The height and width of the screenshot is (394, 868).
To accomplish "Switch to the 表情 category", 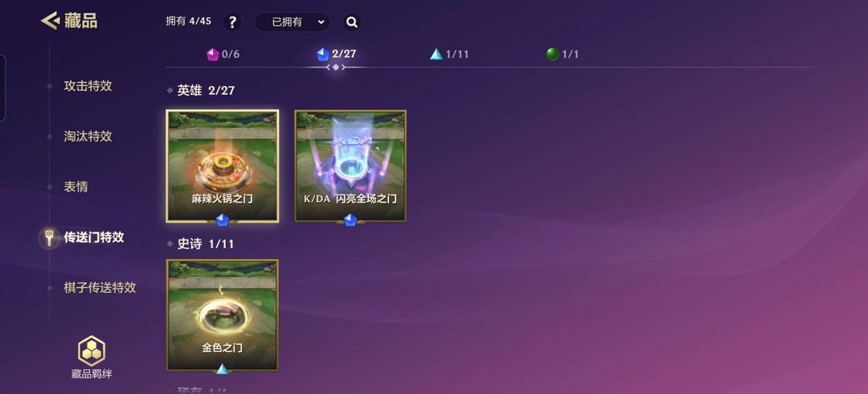I will [x=76, y=187].
